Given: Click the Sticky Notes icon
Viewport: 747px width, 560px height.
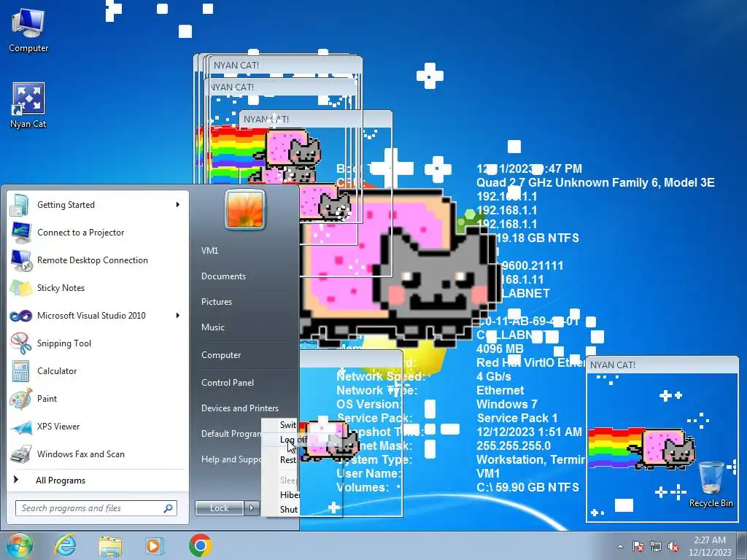Looking at the screenshot, I should [x=20, y=287].
